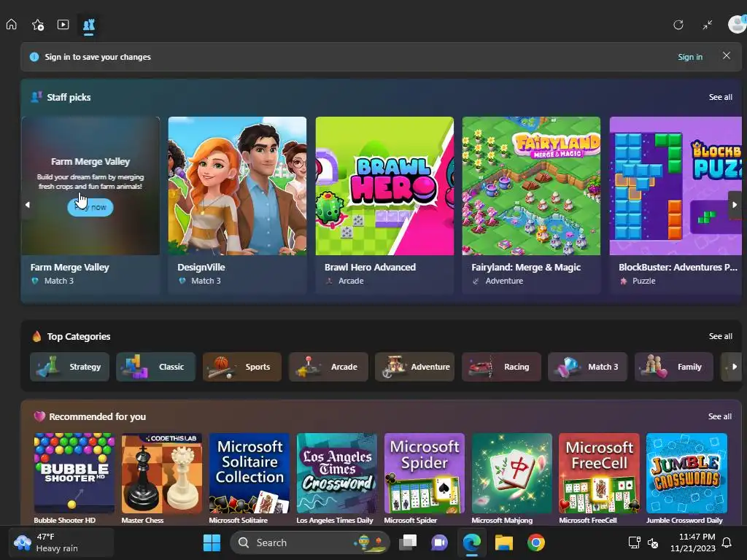Select the Classic category

(156, 367)
